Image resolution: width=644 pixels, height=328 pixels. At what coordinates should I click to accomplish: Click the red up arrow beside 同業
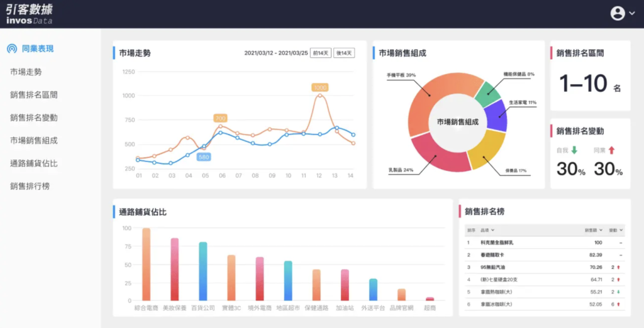pyautogui.click(x=611, y=150)
